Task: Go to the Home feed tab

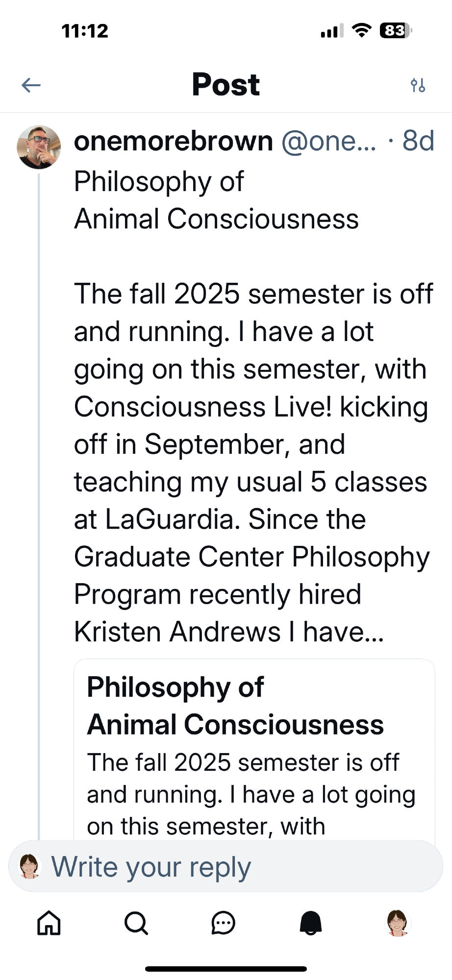Action: point(49,923)
